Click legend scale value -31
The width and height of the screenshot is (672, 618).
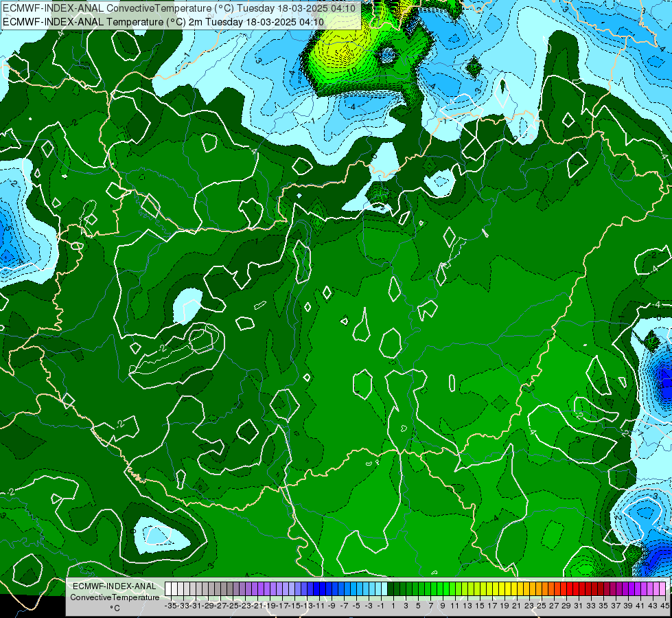point(196,606)
